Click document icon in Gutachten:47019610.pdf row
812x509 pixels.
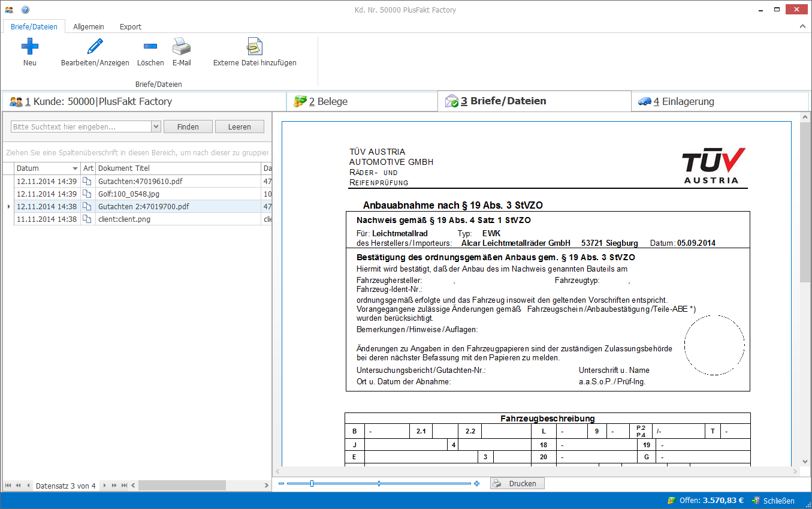[x=87, y=181]
